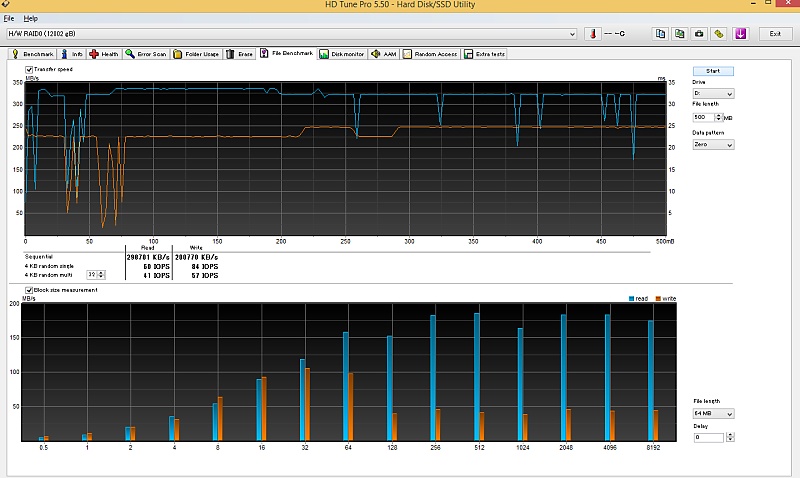The height and width of the screenshot is (478, 800).
Task: Expand the H/W RAID0 disk selector dropdown
Action: pyautogui.click(x=572, y=34)
